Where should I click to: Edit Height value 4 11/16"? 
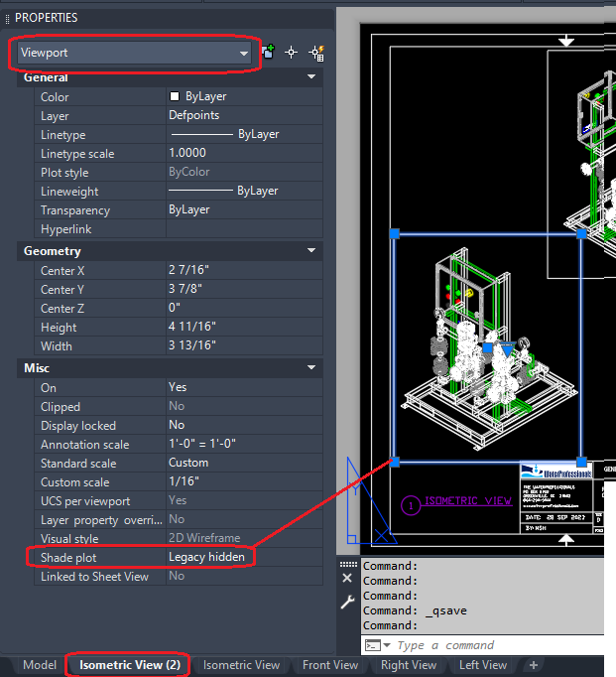pos(244,327)
